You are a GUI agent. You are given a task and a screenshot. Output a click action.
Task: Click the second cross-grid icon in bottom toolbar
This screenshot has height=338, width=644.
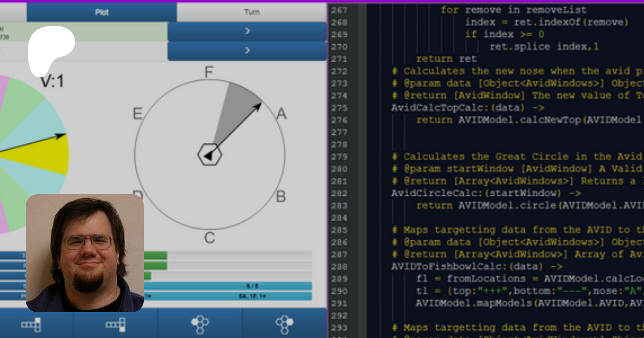coord(116,325)
